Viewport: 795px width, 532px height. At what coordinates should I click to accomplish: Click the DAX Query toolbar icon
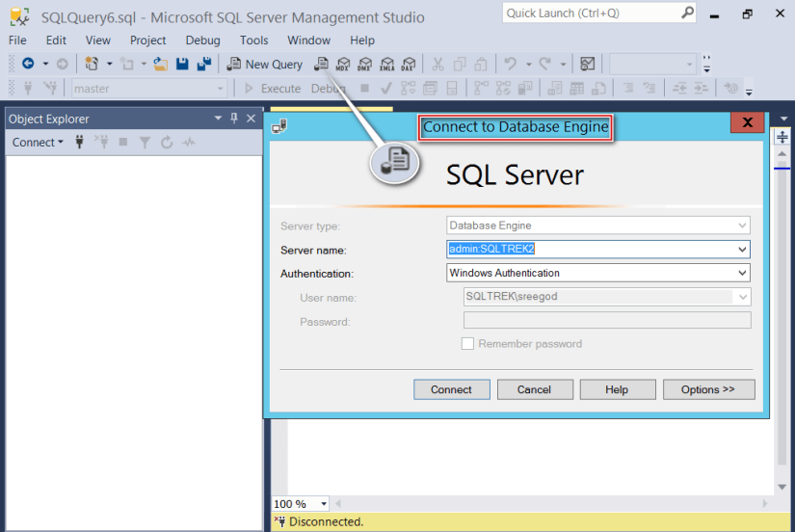tap(409, 65)
